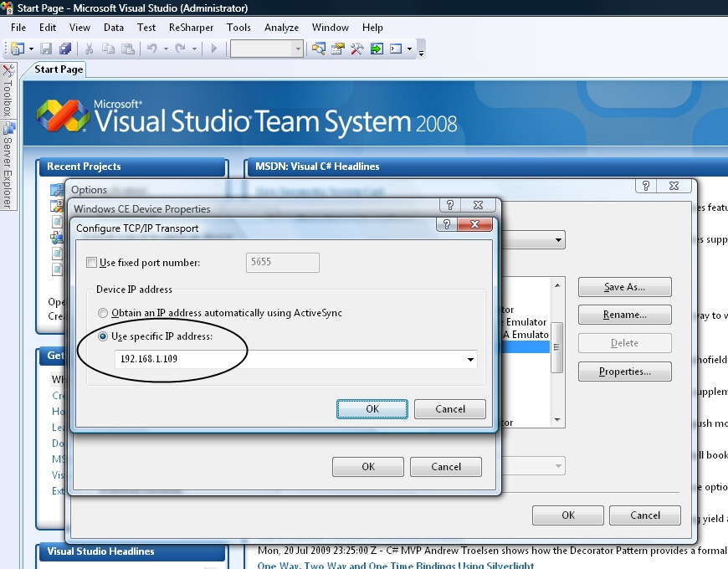
Task: Open the Server Explorer side panel tab
Action: click(x=8, y=165)
